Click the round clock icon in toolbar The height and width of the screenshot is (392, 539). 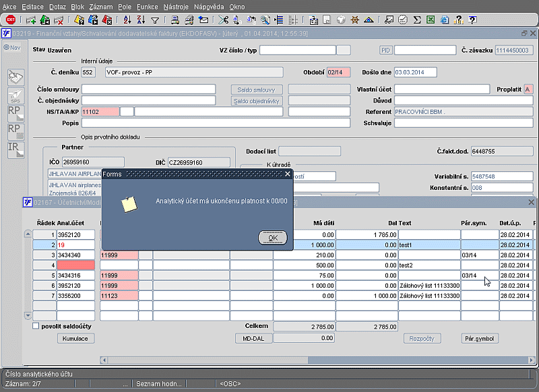pos(403,20)
